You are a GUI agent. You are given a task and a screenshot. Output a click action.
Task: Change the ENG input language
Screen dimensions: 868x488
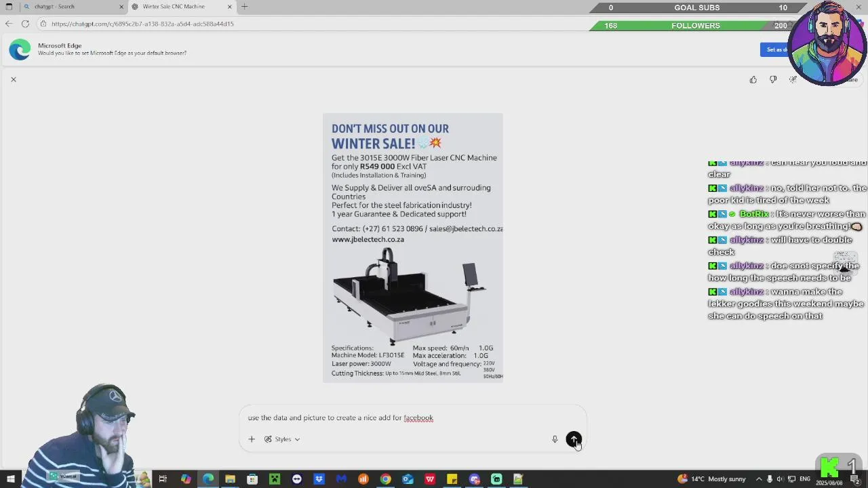pyautogui.click(x=805, y=479)
